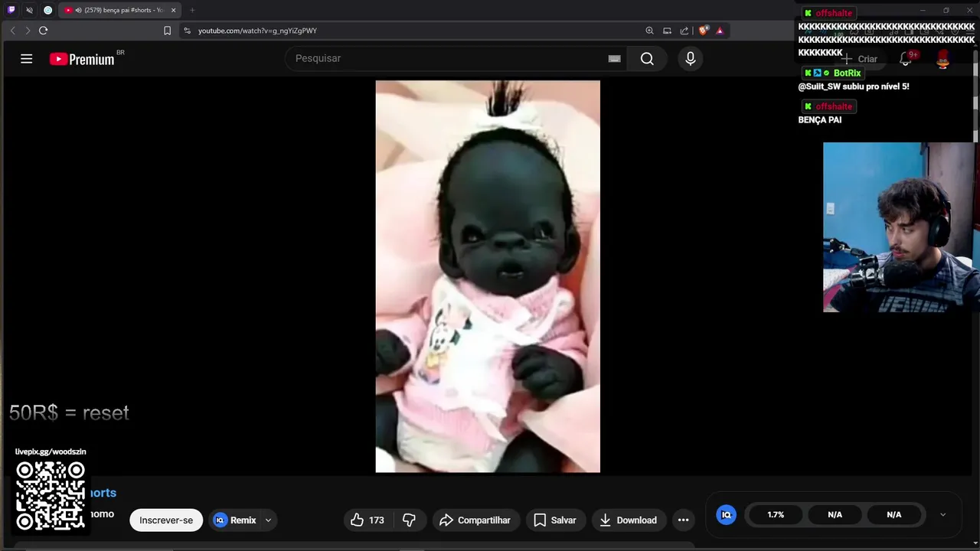
Task: Share this page from address bar
Action: tap(684, 31)
